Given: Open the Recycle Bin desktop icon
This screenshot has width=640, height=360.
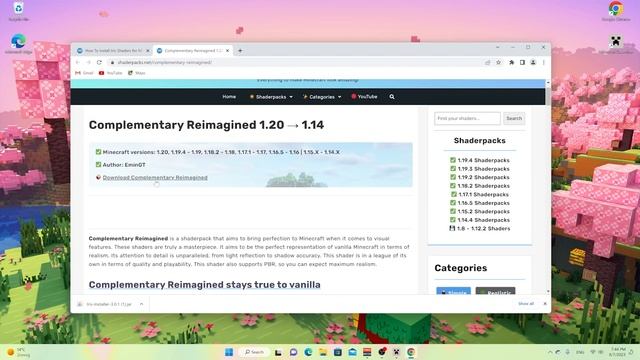Looking at the screenshot, I should click(18, 11).
